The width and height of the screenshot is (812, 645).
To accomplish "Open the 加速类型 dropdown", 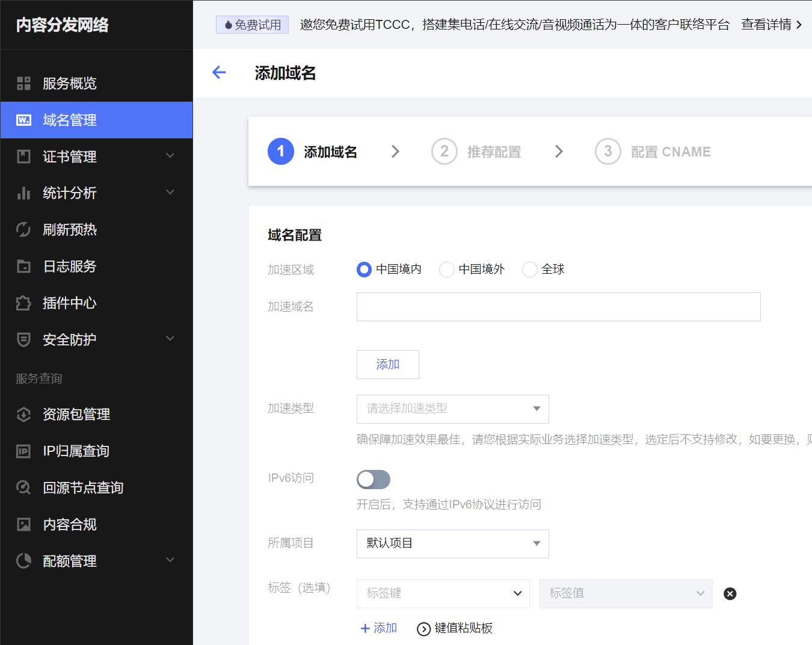I will coord(452,409).
